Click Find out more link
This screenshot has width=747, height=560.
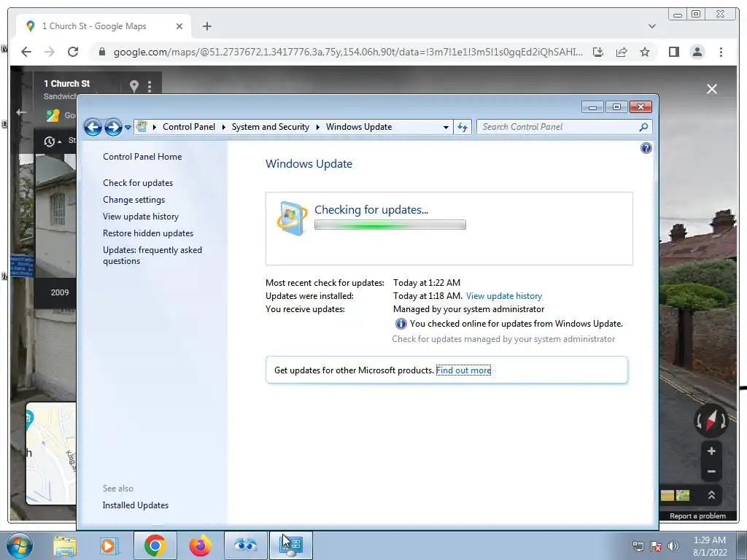click(463, 370)
